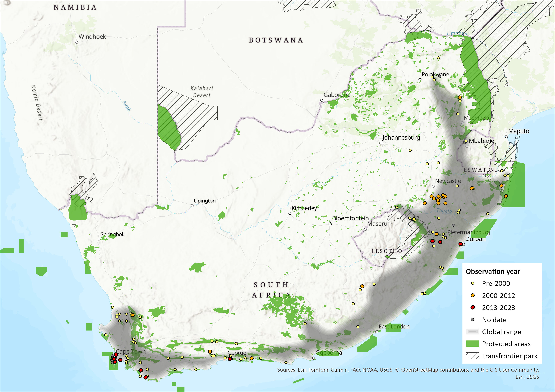Click the Global range gray legend symbol
The height and width of the screenshot is (392, 555).
(472, 332)
